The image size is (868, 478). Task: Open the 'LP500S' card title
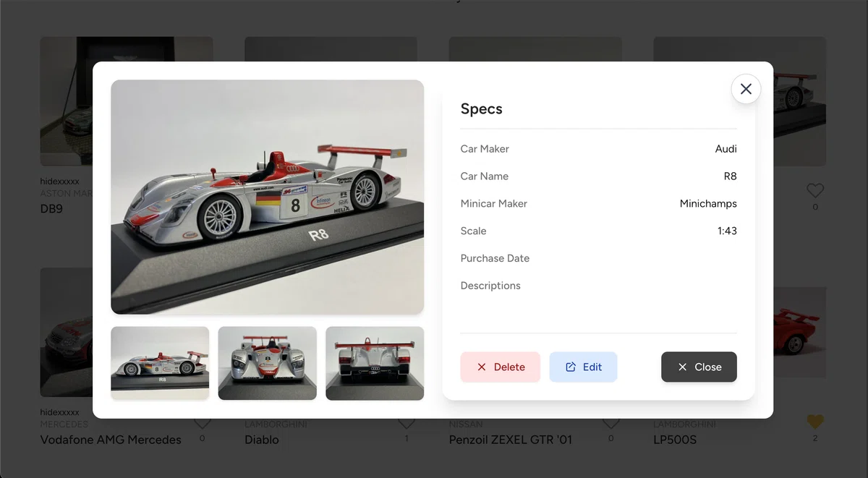click(675, 440)
